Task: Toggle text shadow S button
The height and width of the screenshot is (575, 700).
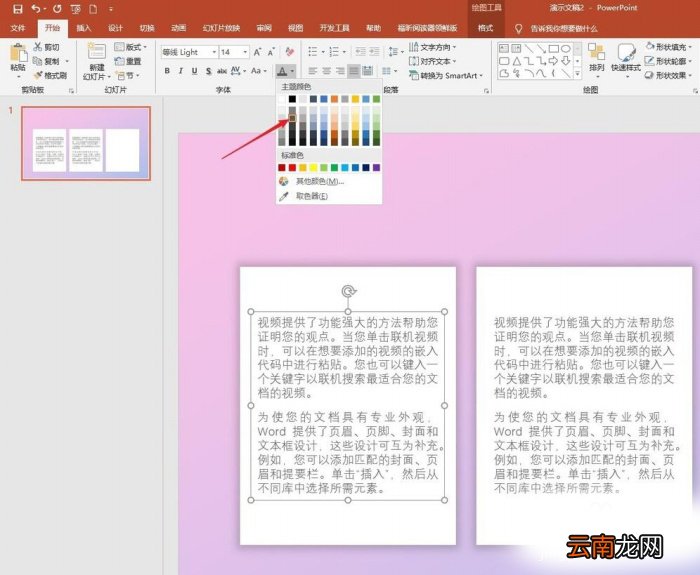Action: click(x=208, y=71)
